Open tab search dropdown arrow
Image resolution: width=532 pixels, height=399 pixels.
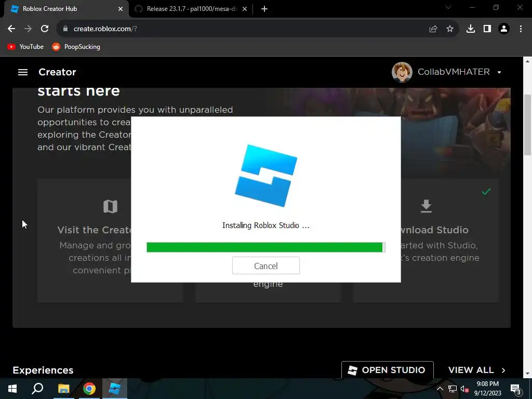(448, 7)
